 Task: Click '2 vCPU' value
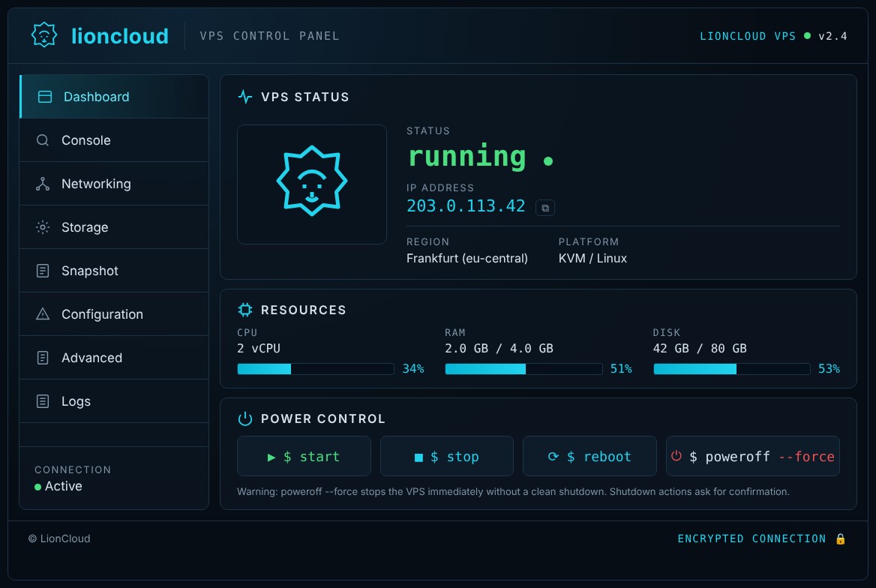[x=259, y=348]
